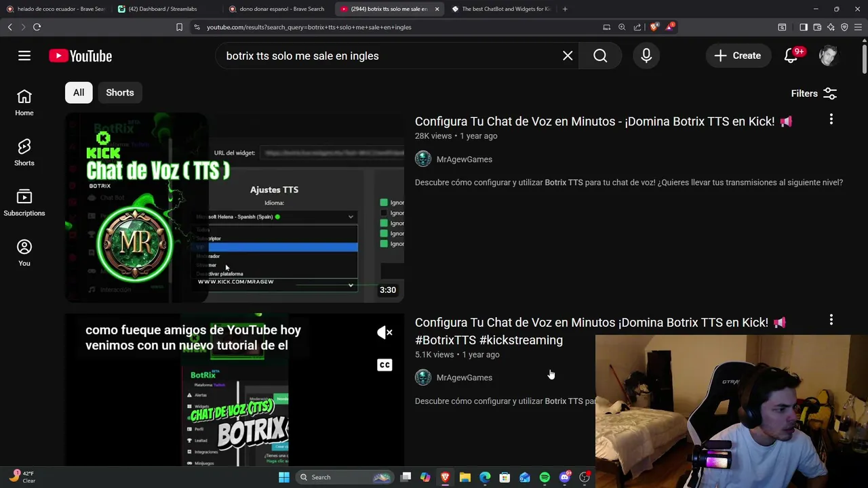Viewport: 868px width, 488px height.
Task: Open Subscriptions in the sidebar
Action: click(x=24, y=203)
